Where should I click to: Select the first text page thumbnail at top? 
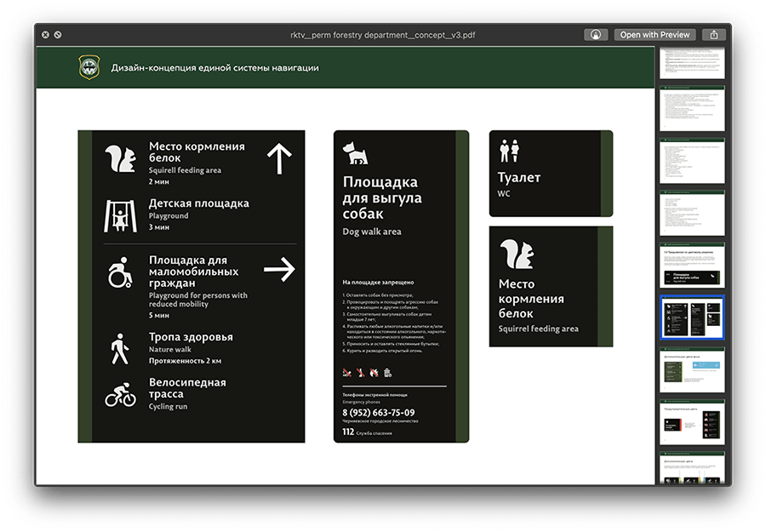[x=692, y=62]
